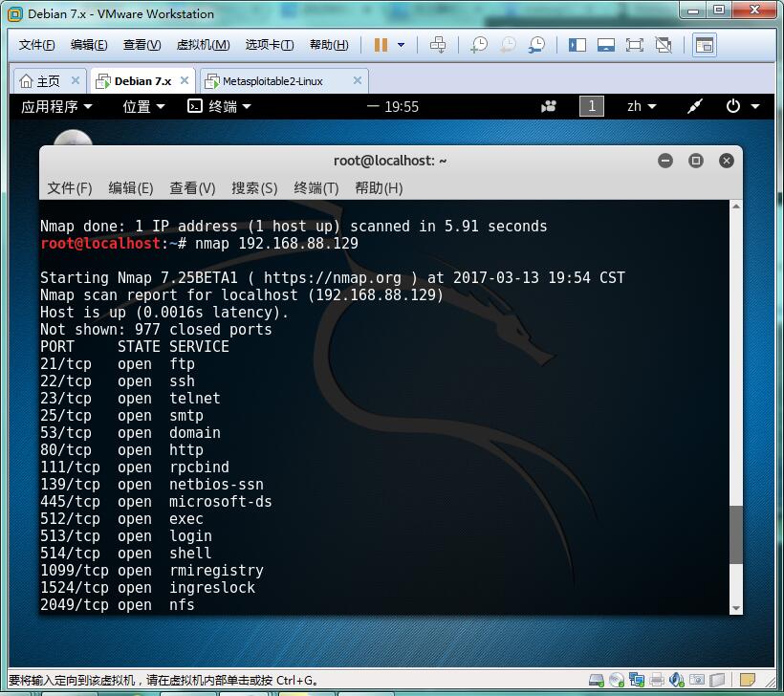The width and height of the screenshot is (784, 696).
Task: Click the send Ctrl+Alt+Del toolbar icon
Action: (x=438, y=45)
